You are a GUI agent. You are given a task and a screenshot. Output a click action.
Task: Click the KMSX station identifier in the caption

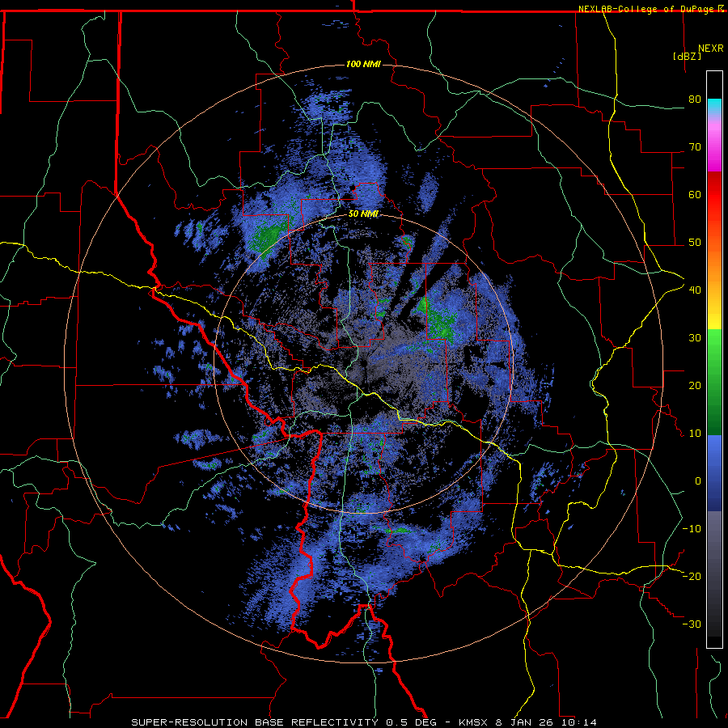pos(473,722)
